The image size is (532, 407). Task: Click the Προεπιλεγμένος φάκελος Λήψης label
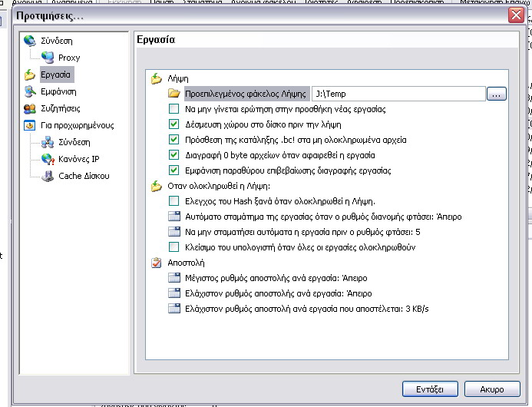click(246, 94)
